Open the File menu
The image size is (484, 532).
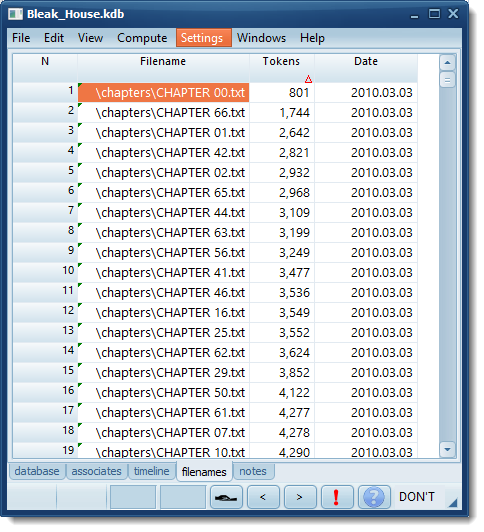tap(21, 38)
